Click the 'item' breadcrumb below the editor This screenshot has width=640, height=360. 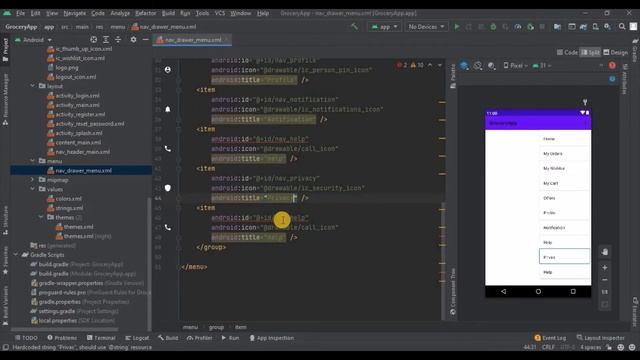(x=240, y=327)
